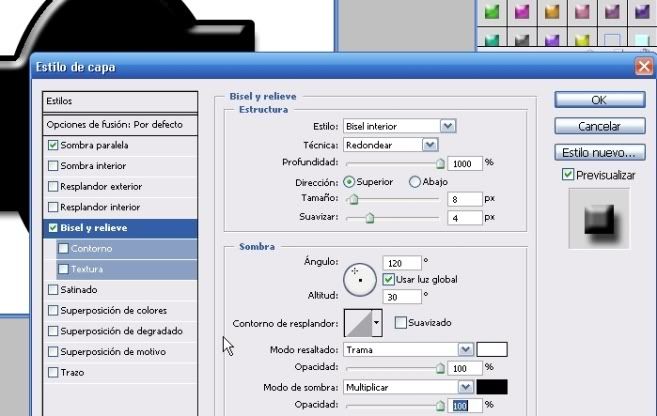Open the Contorno de resplandor picker arrow
The height and width of the screenshot is (416, 657).
(377, 323)
